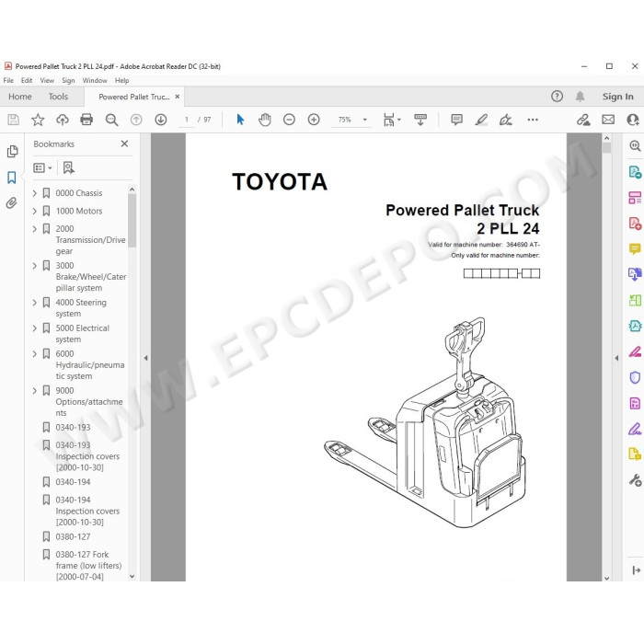Open the File menu

(8, 81)
